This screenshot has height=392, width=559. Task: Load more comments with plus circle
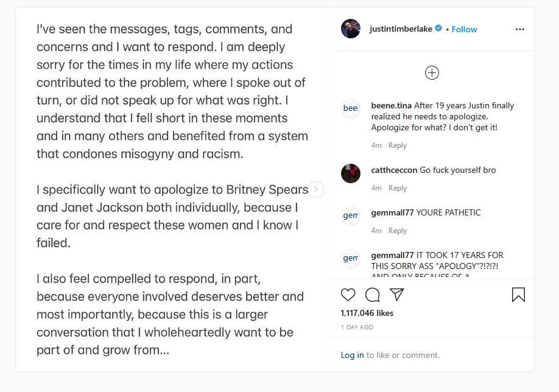coord(432,73)
